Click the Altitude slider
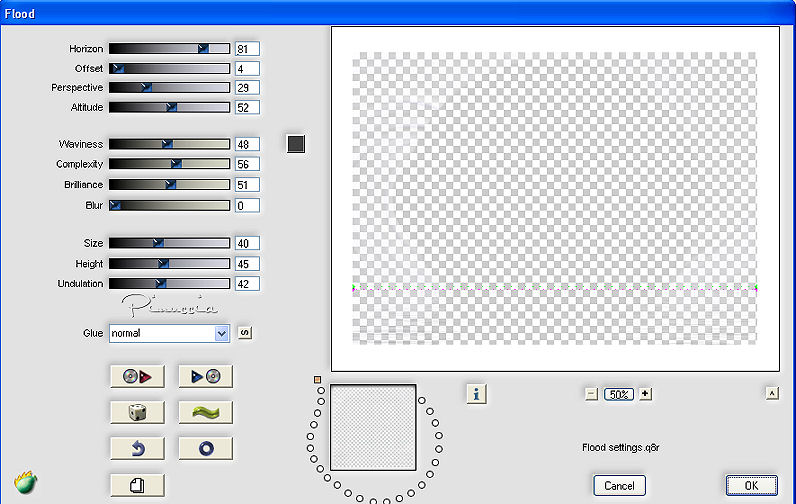The image size is (796, 504). [170, 108]
